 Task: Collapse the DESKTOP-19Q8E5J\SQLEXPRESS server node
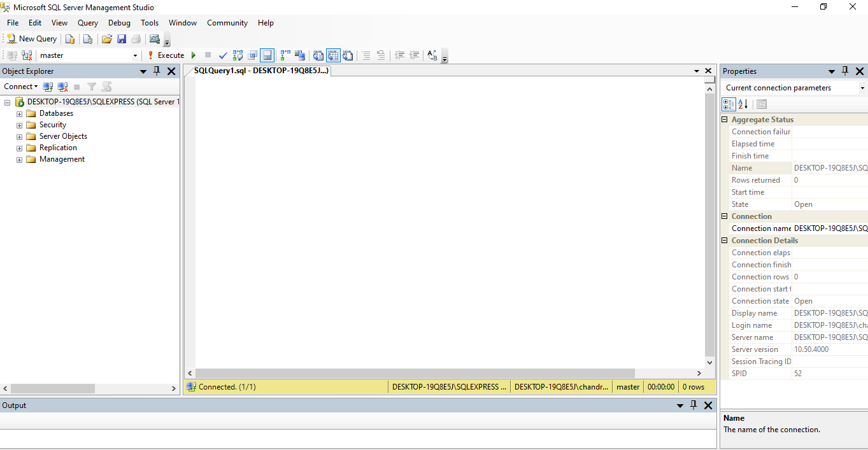[6, 101]
